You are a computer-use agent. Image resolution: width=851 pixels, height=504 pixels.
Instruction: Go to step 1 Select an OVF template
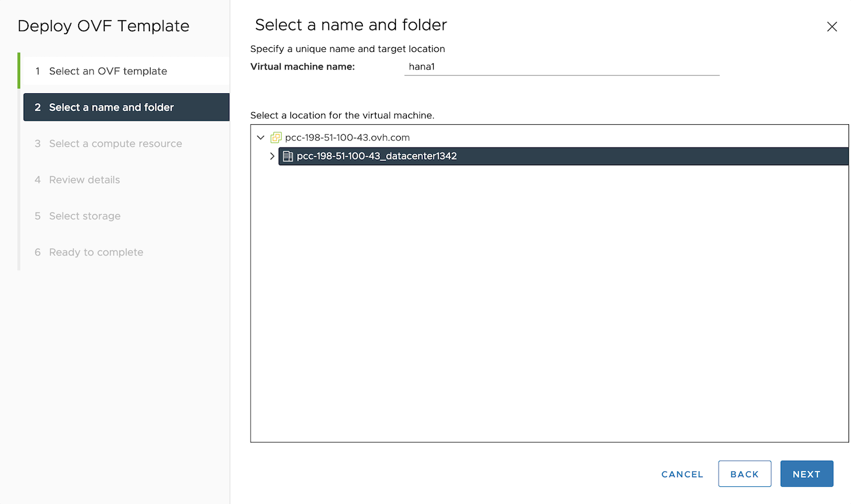[x=108, y=71]
